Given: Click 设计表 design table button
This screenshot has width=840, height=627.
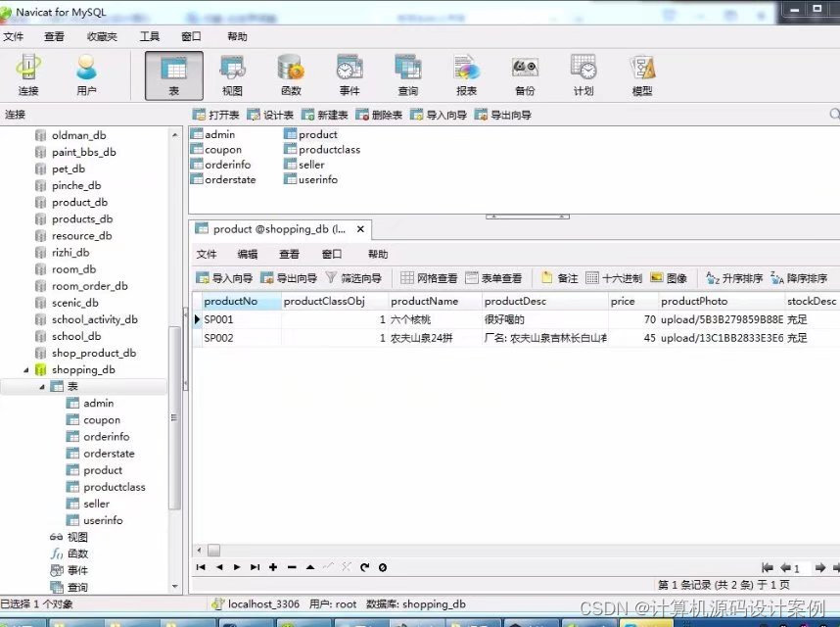Looking at the screenshot, I should tap(270, 115).
